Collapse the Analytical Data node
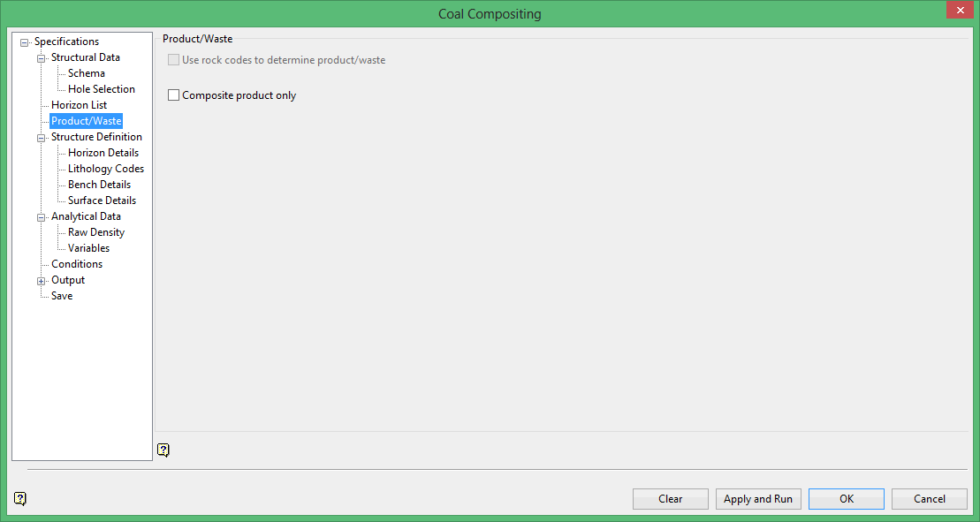This screenshot has width=980, height=522. pyautogui.click(x=42, y=217)
